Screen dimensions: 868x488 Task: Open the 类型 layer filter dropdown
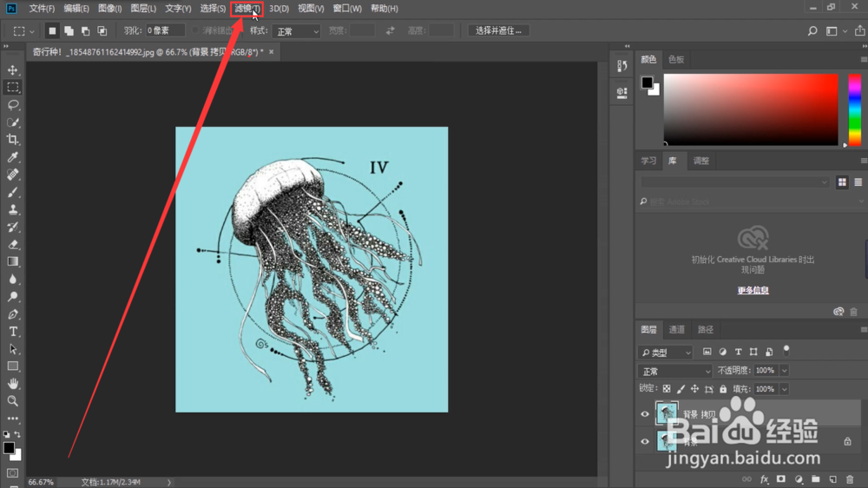666,352
